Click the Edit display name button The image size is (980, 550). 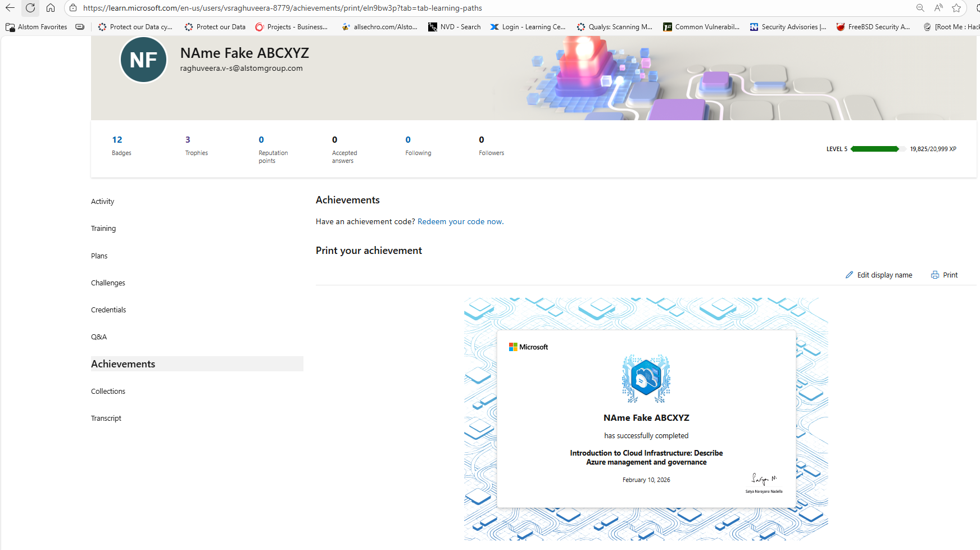click(879, 275)
